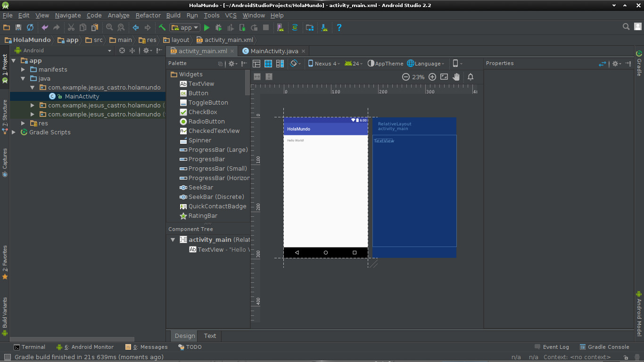Toggle the 7: Structure side panel
This screenshot has height=362, width=644.
pyautogui.click(x=5, y=117)
